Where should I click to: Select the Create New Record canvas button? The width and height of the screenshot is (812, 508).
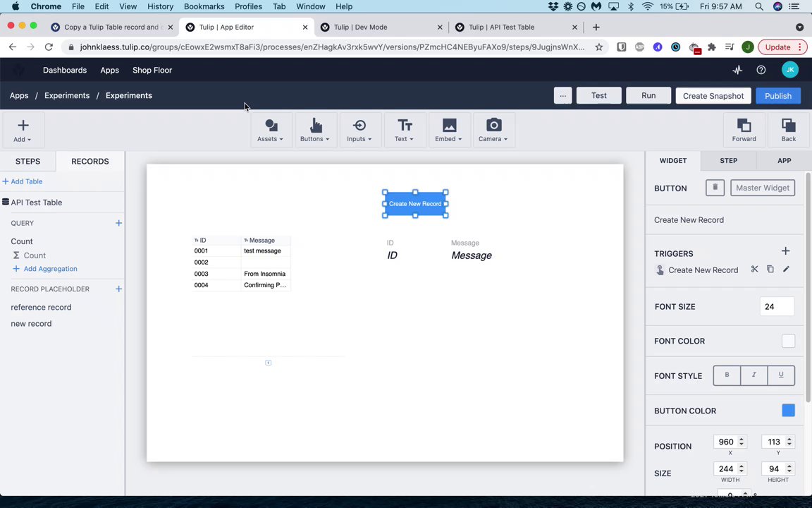[415, 204]
